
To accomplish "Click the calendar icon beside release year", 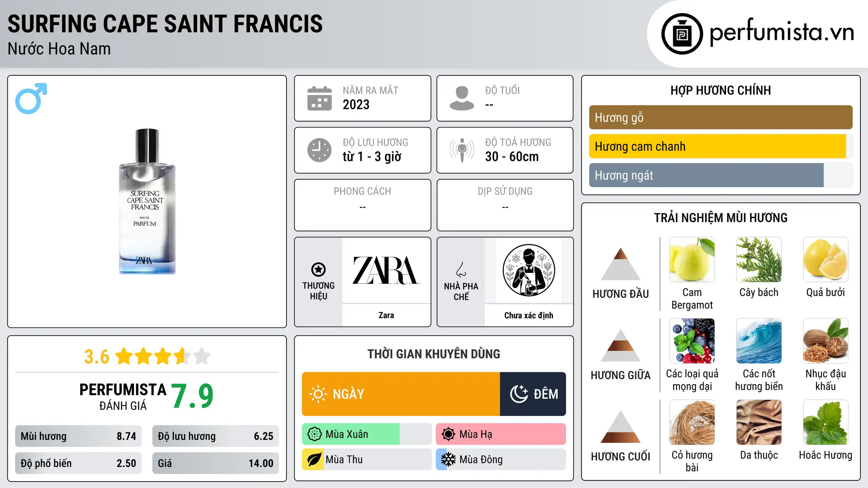I will coord(320,98).
